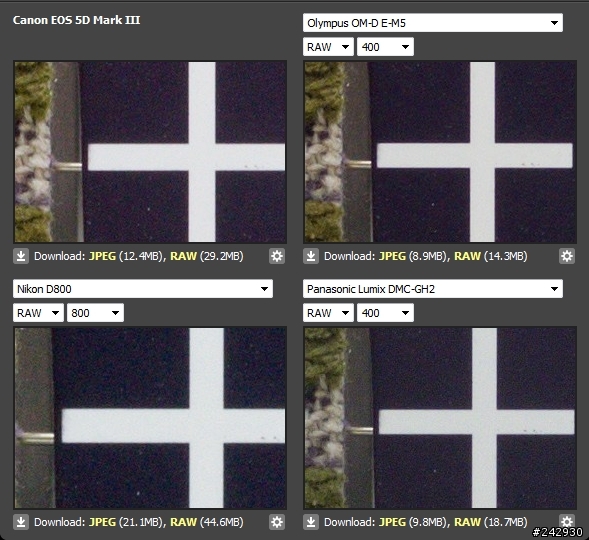Image resolution: width=589 pixels, height=540 pixels.
Task: Change ISO 400 dropdown for Panasonic GH2
Action: click(385, 313)
